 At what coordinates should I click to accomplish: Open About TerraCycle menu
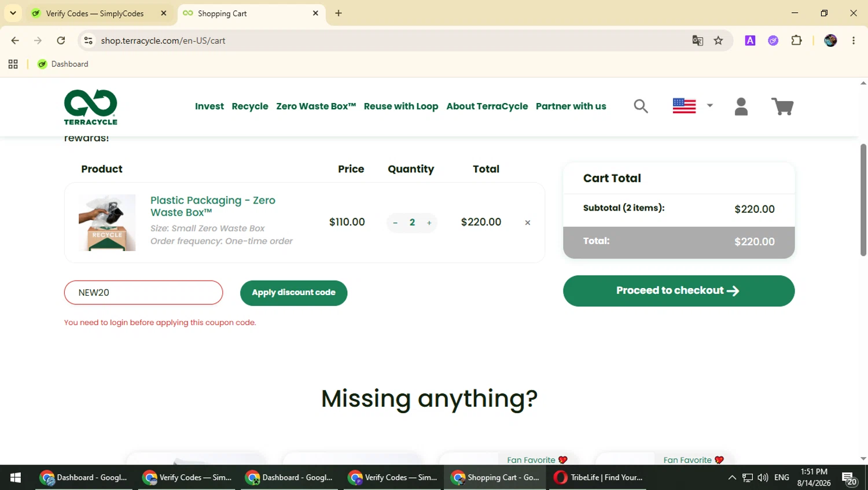487,106
